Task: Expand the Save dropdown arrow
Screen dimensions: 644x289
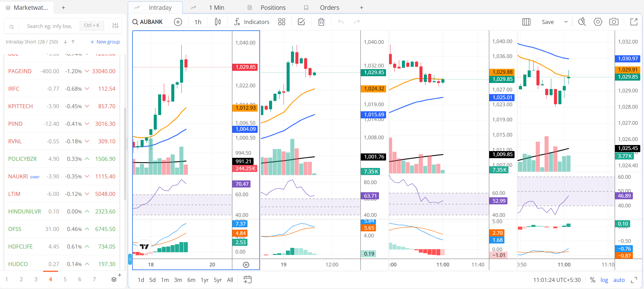Action: pyautogui.click(x=566, y=22)
